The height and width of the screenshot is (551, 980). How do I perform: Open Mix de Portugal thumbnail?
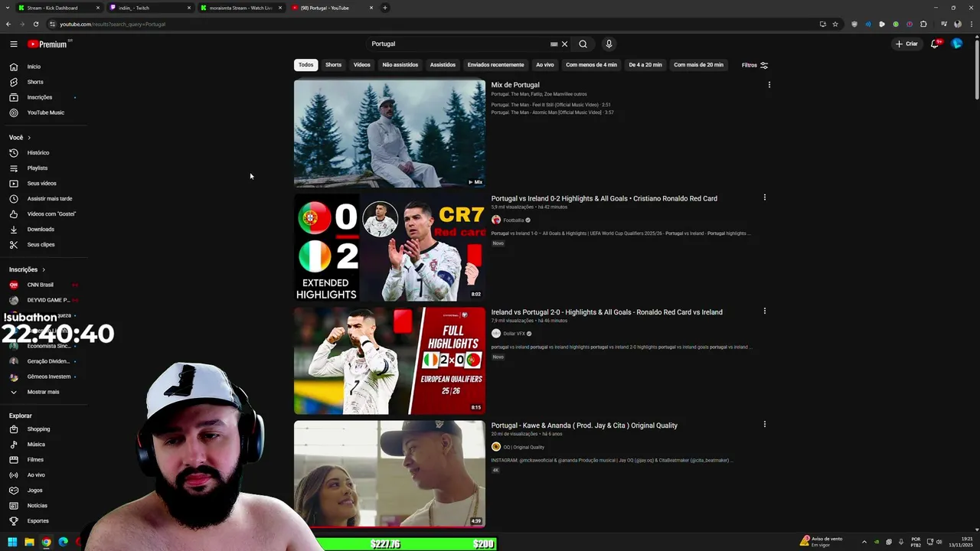[390, 134]
